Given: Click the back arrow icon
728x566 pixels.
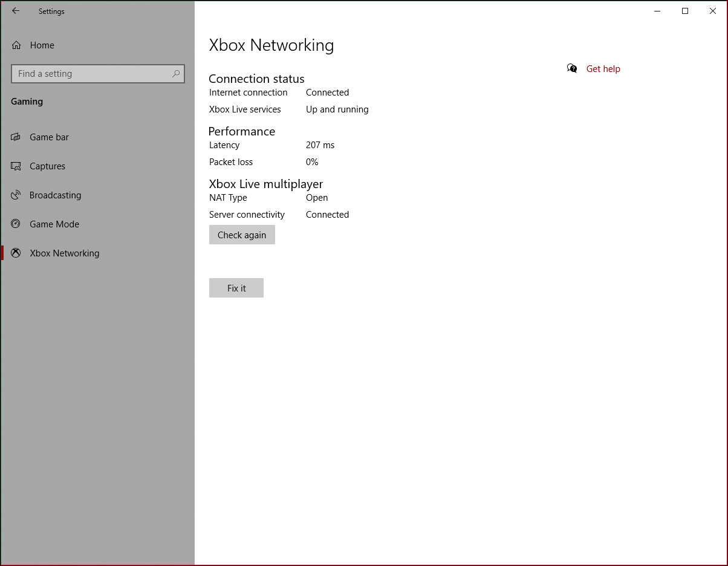Looking at the screenshot, I should (x=16, y=11).
